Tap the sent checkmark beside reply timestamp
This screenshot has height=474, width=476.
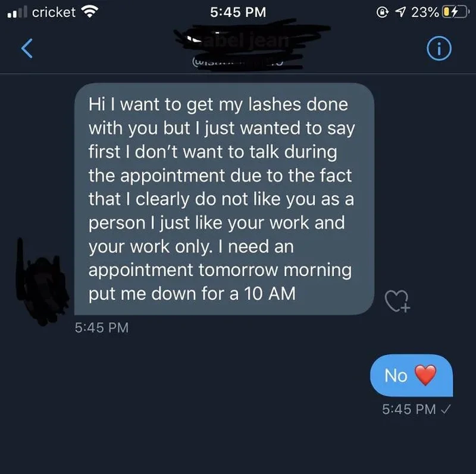pos(446,409)
